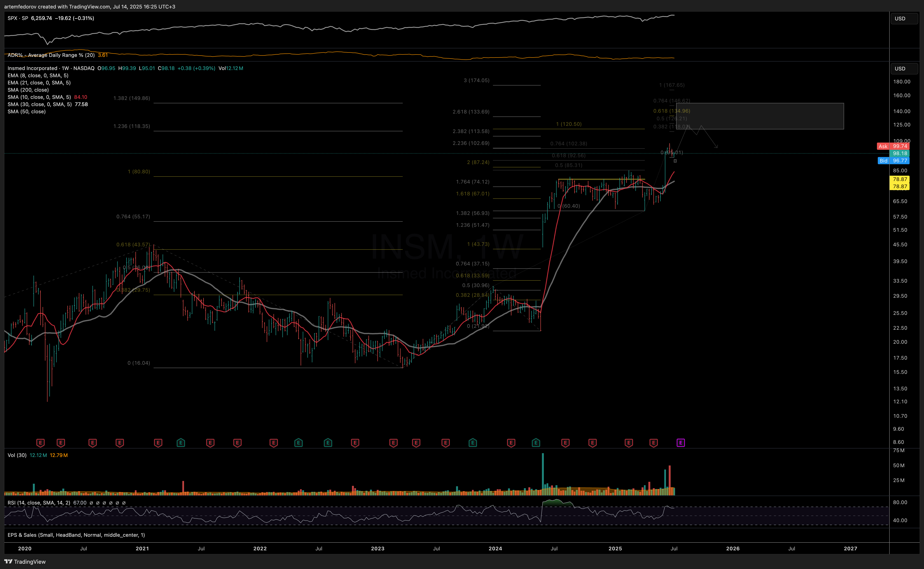Click the 1.382 (56.93) Fibonacci label
This screenshot has height=569, width=924.
click(x=473, y=213)
